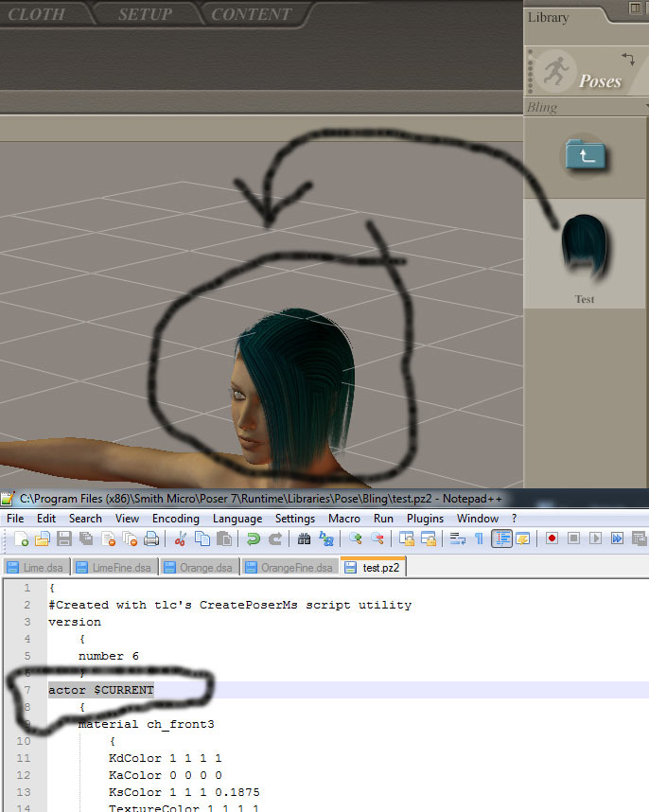Cut selected text with scissors icon
Image resolution: width=649 pixels, height=812 pixels.
(x=180, y=539)
